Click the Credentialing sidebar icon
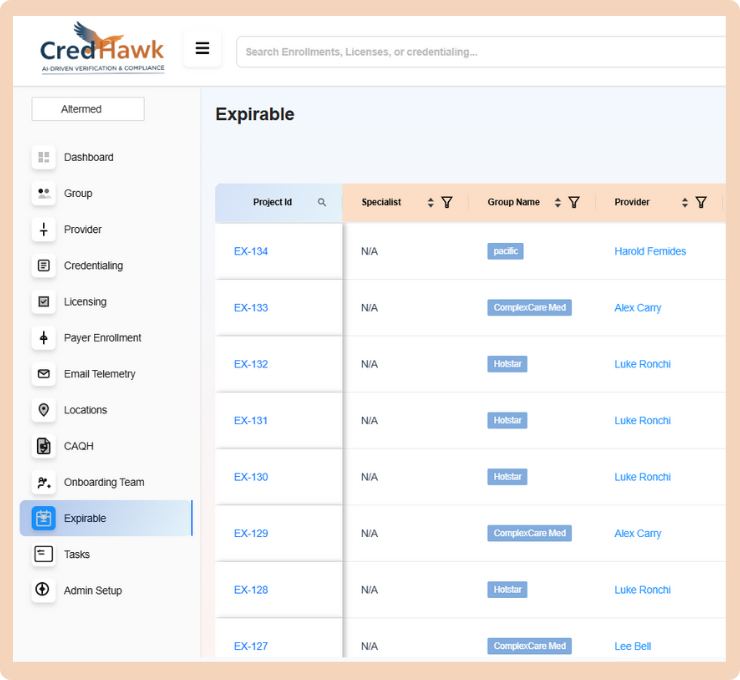This screenshot has width=740, height=680. 43,266
